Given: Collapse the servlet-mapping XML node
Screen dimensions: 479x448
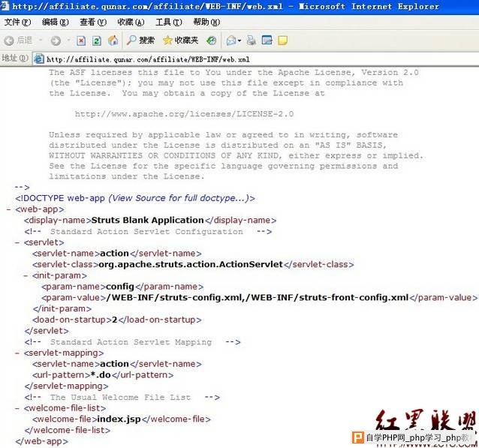Looking at the screenshot, I should (17, 353).
